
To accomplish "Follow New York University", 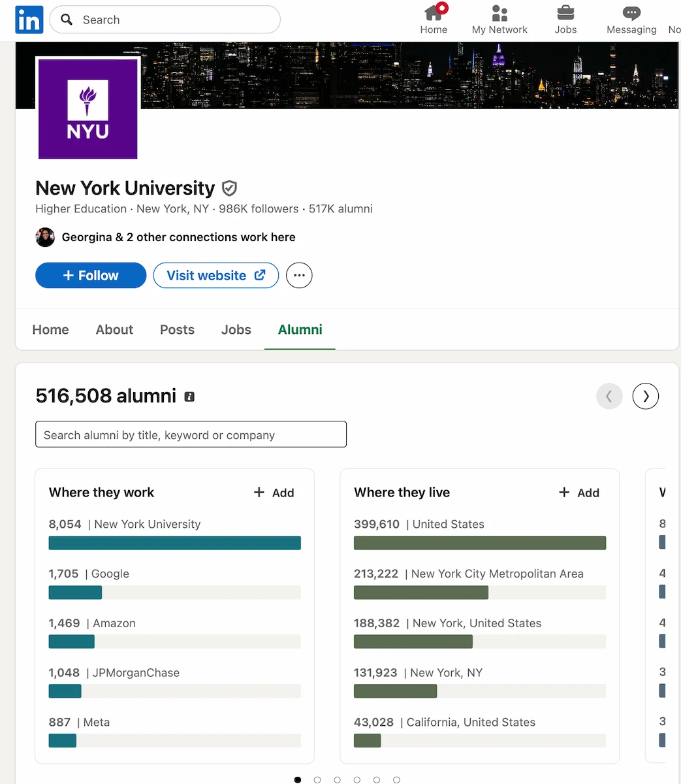I will pos(90,275).
